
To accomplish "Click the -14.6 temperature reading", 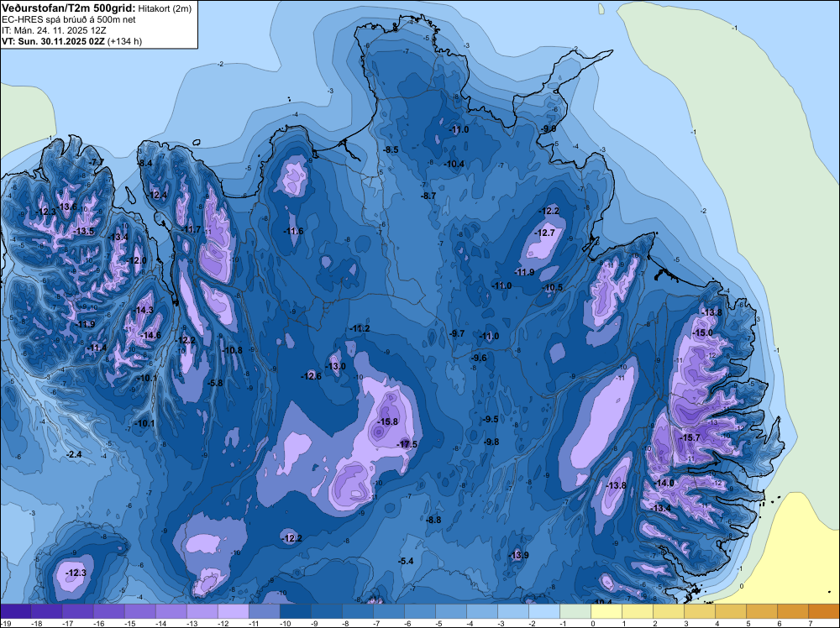I will click(150, 336).
